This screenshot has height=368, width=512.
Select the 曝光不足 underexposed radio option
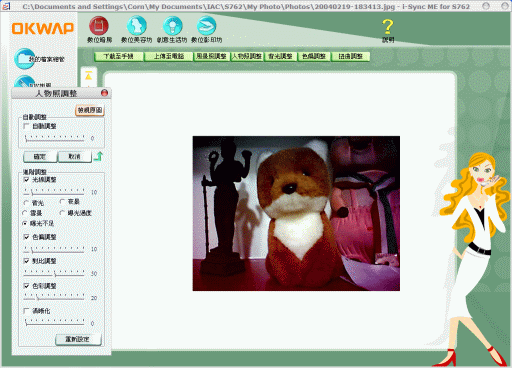pyautogui.click(x=25, y=223)
